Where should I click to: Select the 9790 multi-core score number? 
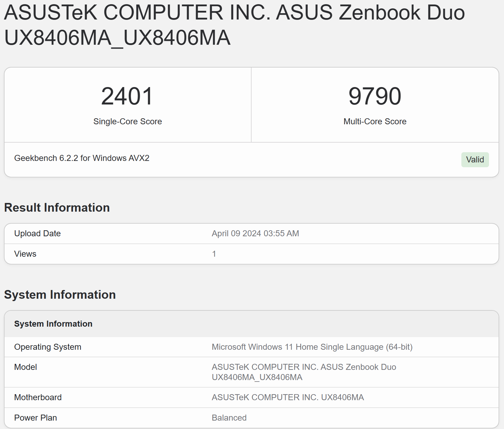(375, 96)
